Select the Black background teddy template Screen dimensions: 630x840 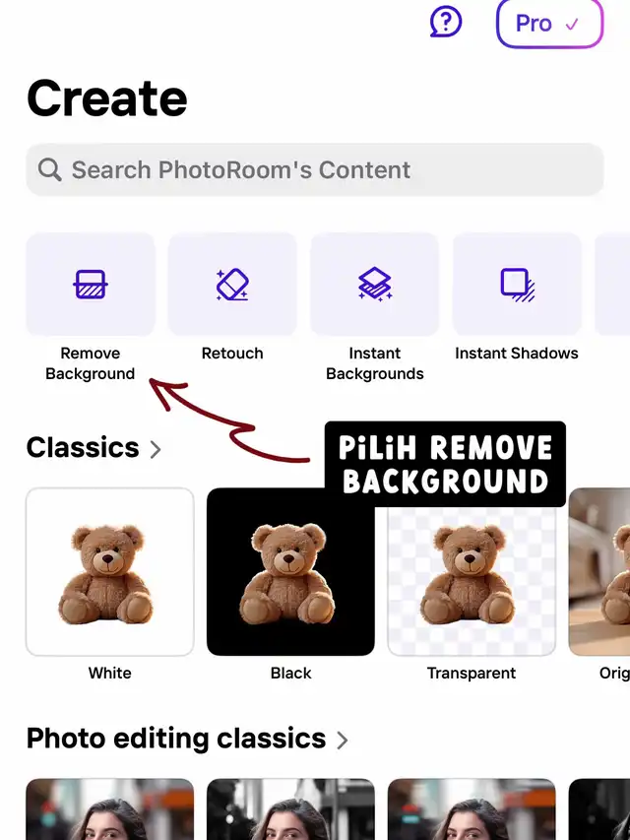tap(290, 571)
